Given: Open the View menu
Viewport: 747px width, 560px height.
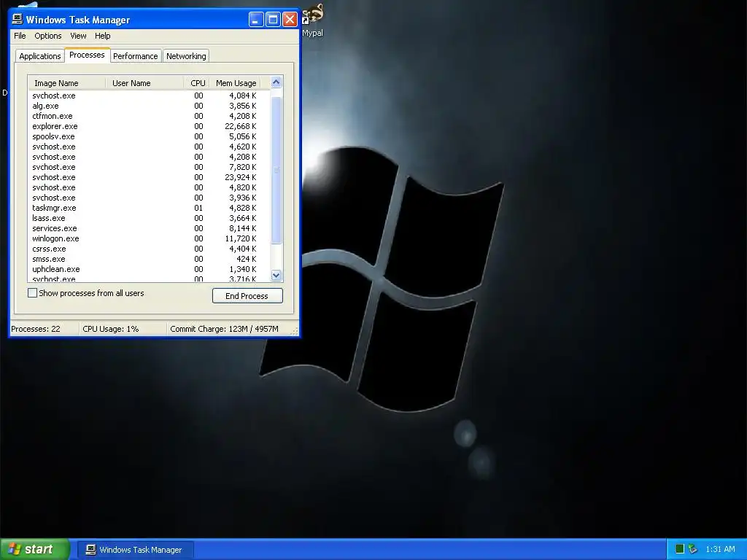Looking at the screenshot, I should [x=78, y=36].
